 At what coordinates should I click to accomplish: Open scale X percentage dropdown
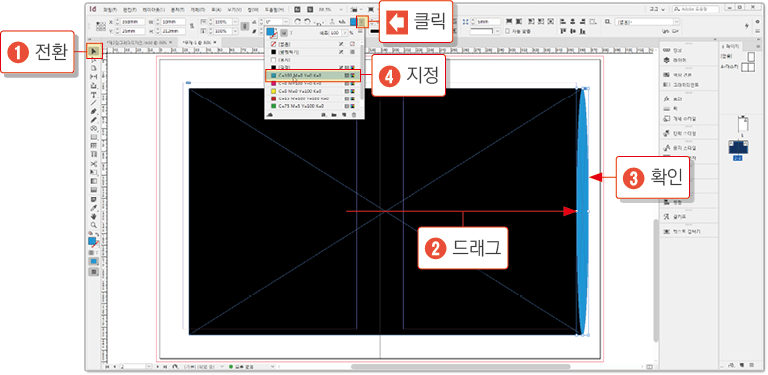[235, 22]
